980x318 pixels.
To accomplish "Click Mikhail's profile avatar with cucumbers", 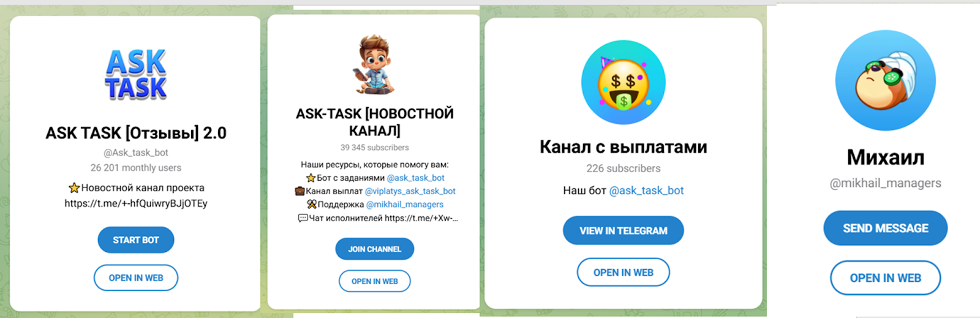I will (886, 80).
